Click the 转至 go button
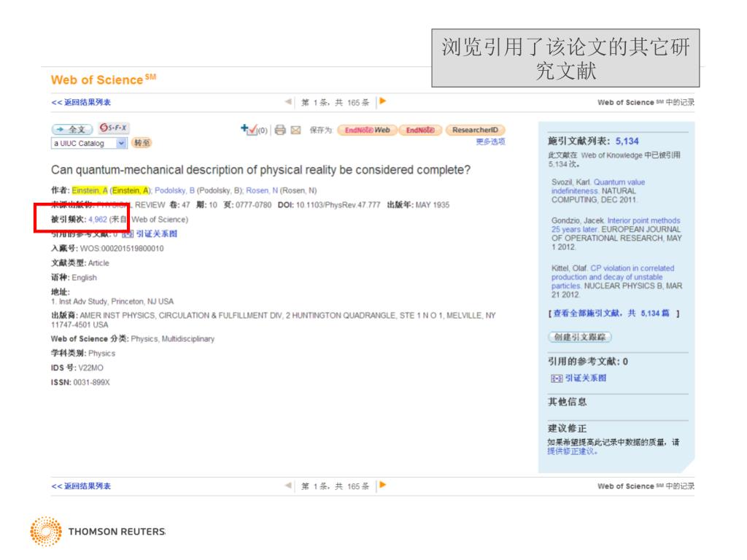 (142, 143)
